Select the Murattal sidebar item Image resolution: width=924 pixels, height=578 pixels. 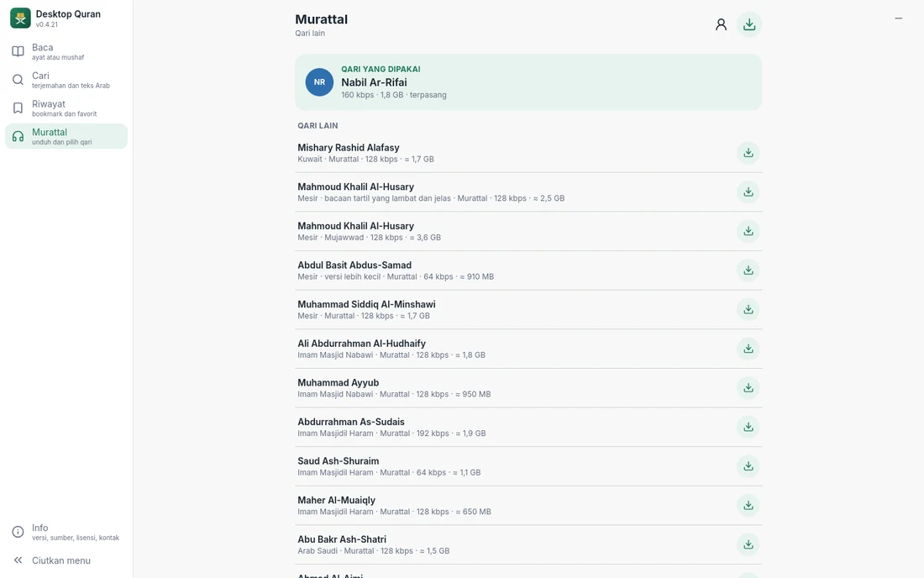point(66,137)
